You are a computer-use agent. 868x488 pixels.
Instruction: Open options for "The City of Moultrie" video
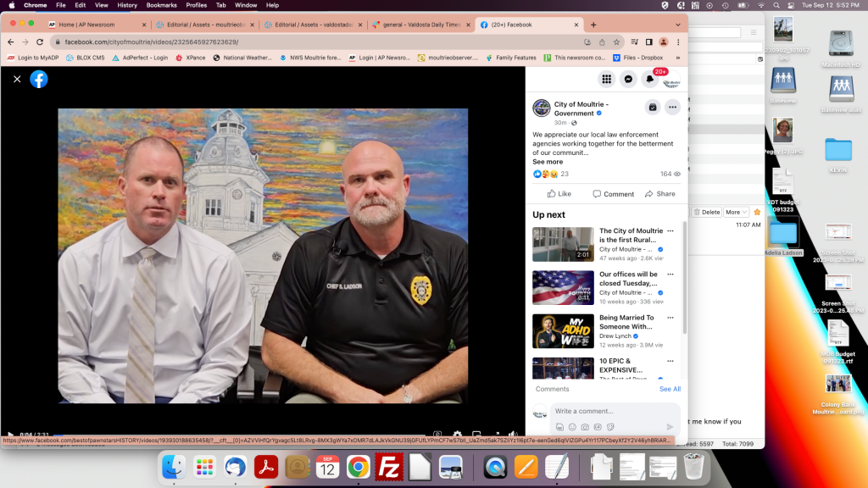(670, 230)
